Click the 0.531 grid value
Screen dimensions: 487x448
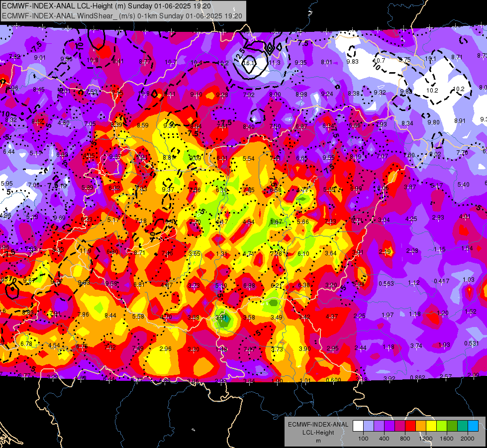(472, 343)
